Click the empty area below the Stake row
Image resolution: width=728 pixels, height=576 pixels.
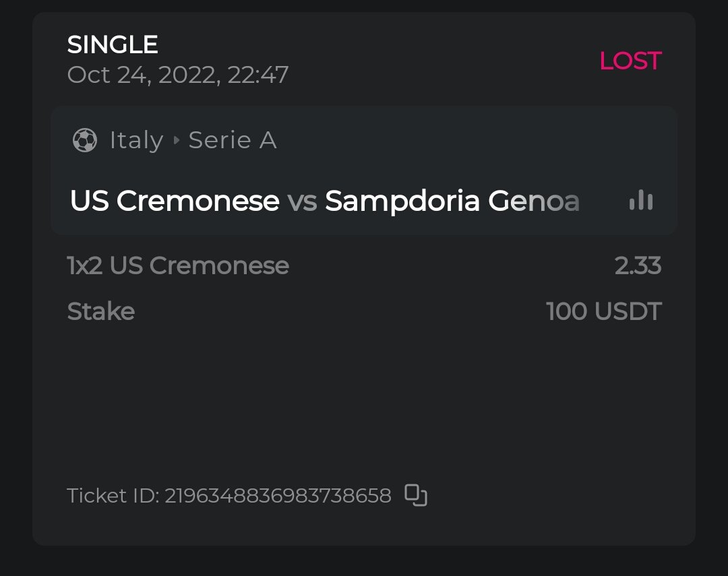364,397
